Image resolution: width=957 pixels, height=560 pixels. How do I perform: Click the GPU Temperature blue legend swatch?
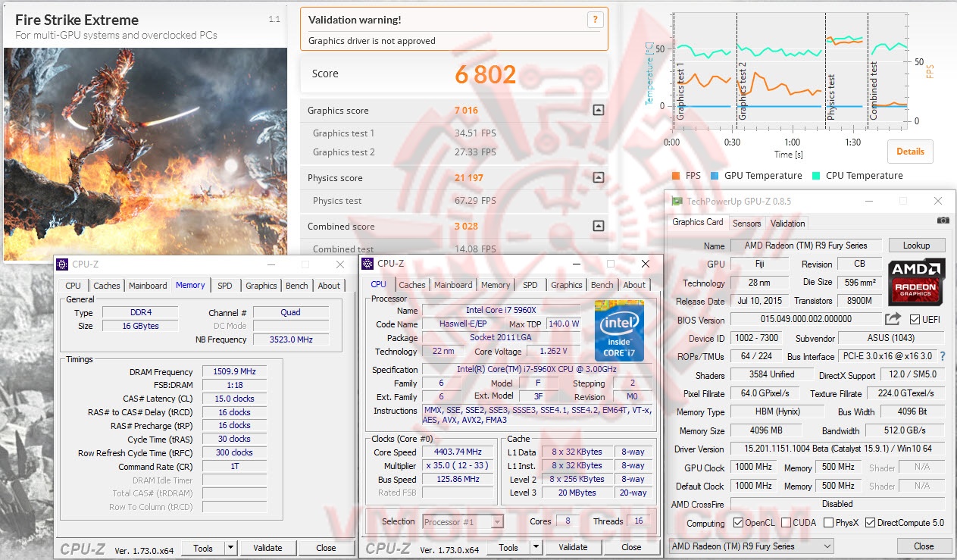(x=714, y=175)
